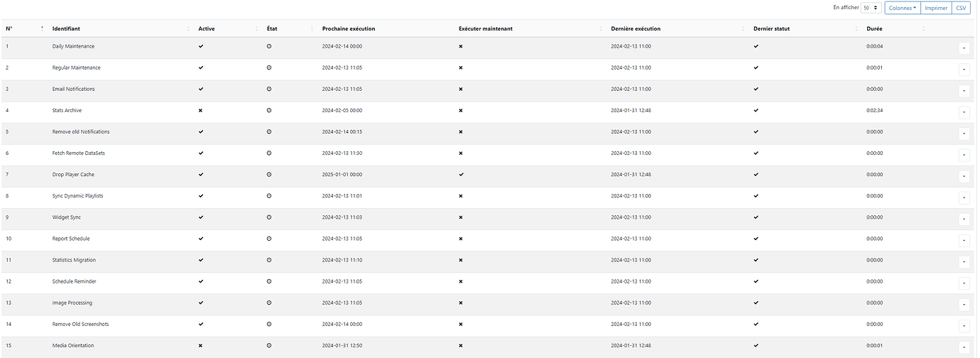Click the run-now cross icon for Email Notifications
This screenshot has width=980, height=358.
tap(462, 89)
